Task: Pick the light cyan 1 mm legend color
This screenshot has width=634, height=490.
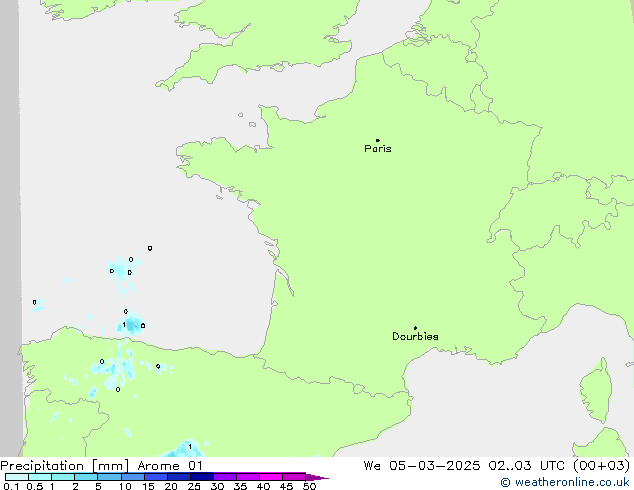Action: pos(62,477)
